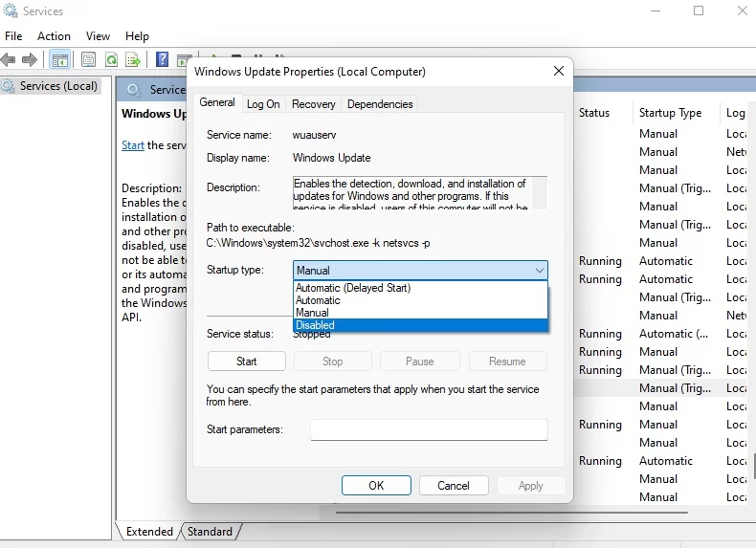The image size is (756, 548).
Task: Open the Action menu
Action: [54, 36]
